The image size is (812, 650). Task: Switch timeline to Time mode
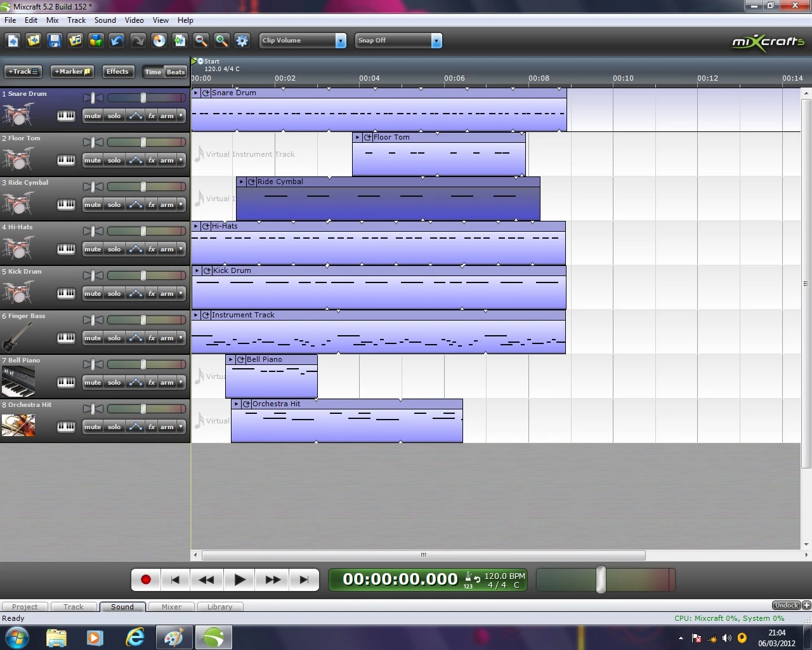coord(154,72)
